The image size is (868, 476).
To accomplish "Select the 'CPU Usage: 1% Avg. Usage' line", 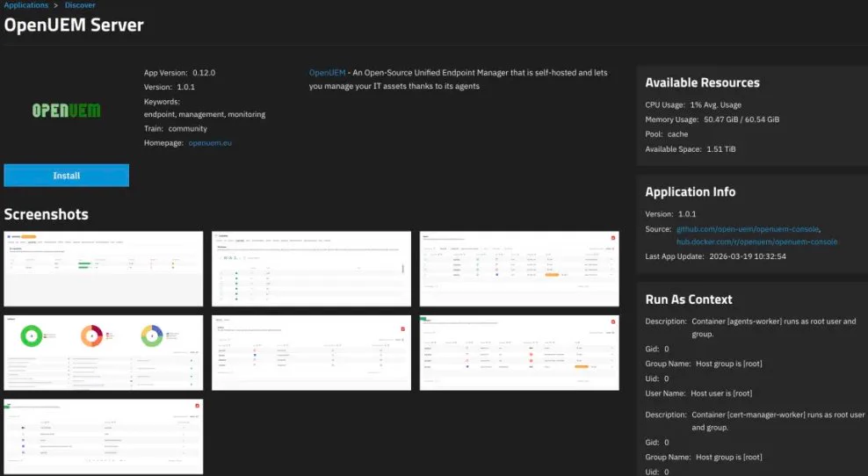I will (x=693, y=105).
